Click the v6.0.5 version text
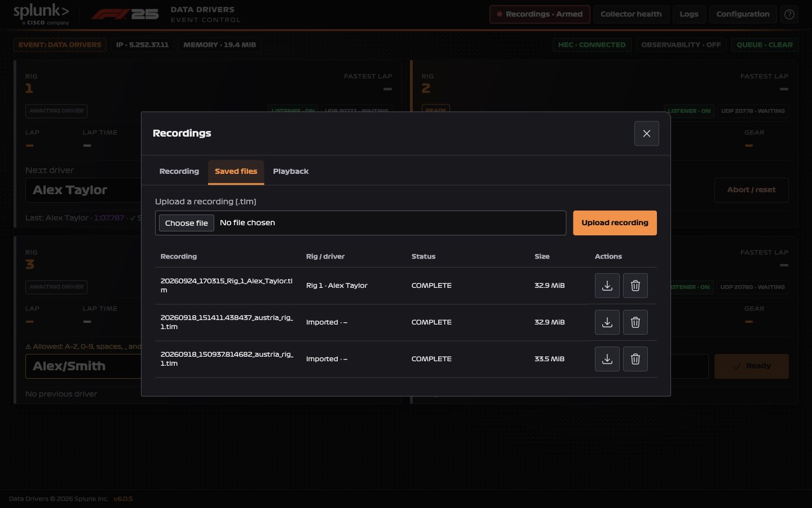 click(x=123, y=499)
